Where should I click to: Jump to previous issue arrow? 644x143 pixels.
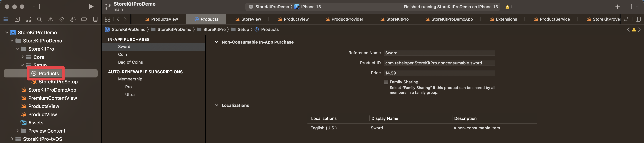pos(628,29)
